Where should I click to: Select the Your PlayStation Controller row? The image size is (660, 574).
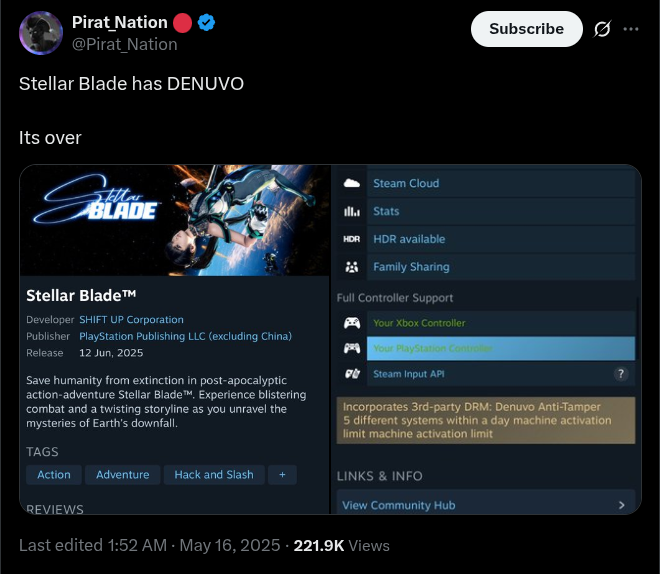(500, 348)
